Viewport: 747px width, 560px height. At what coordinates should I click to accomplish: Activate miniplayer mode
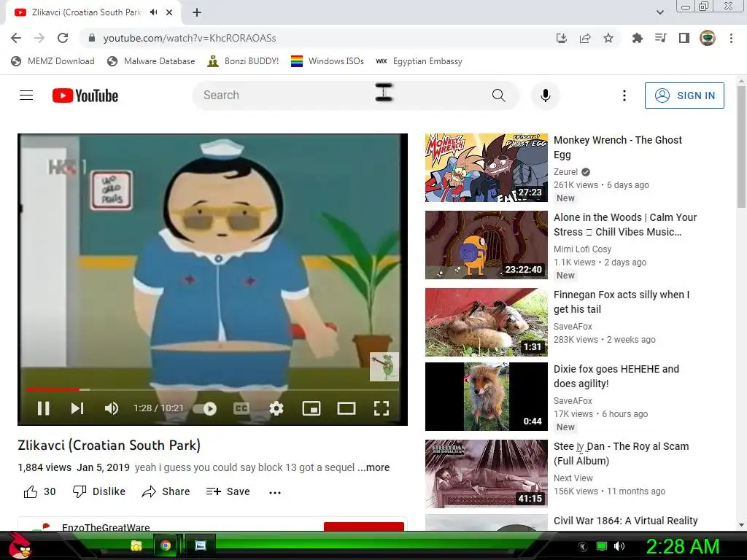click(311, 408)
